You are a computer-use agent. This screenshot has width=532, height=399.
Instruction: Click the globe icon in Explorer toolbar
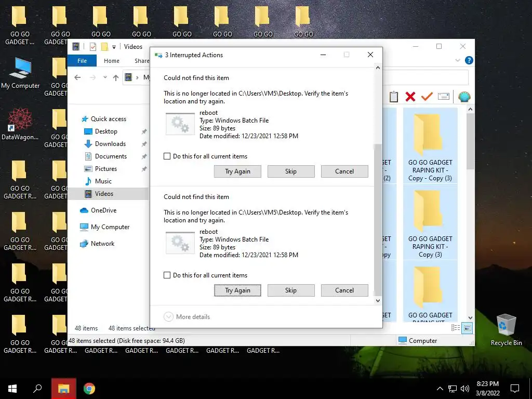click(x=464, y=97)
